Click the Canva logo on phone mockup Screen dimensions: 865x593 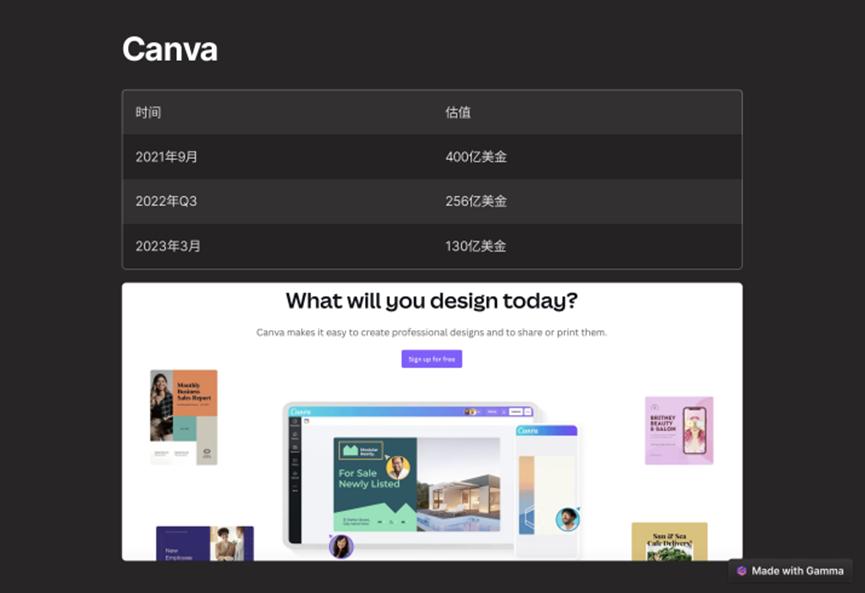[x=528, y=430]
